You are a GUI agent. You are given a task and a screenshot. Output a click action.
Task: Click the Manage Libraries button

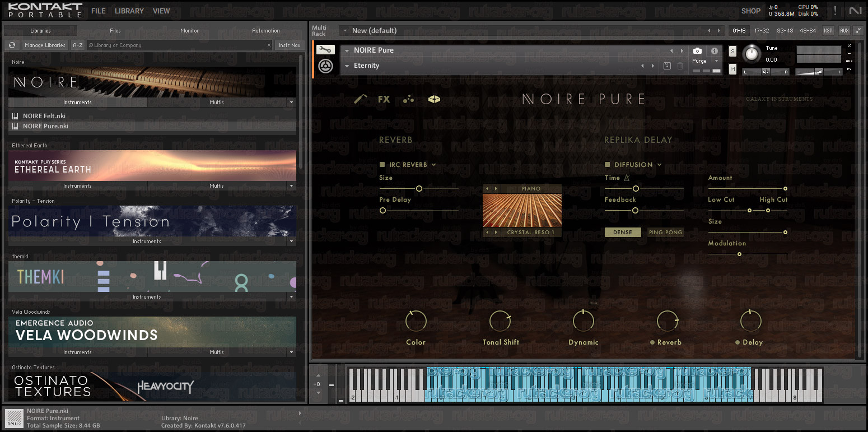45,45
